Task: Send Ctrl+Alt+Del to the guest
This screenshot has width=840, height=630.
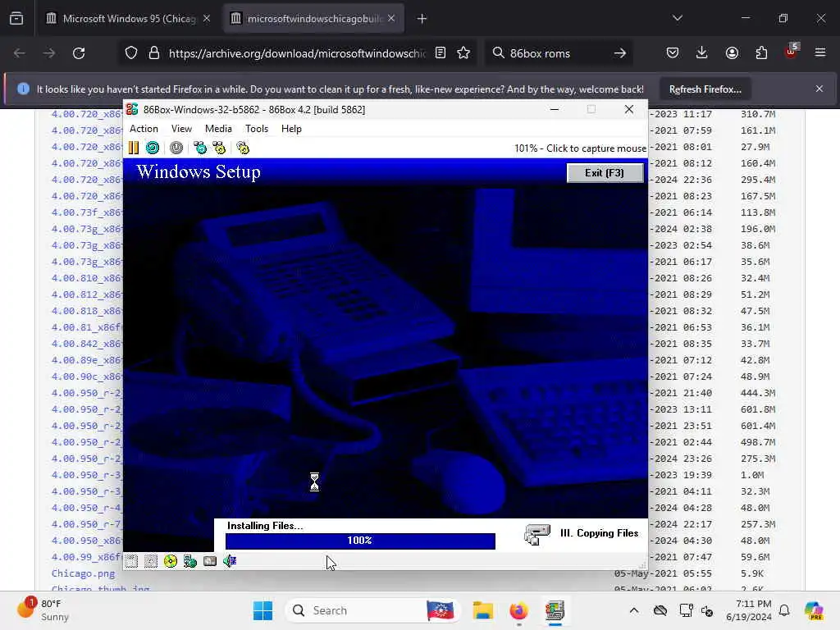Action: 200,148
